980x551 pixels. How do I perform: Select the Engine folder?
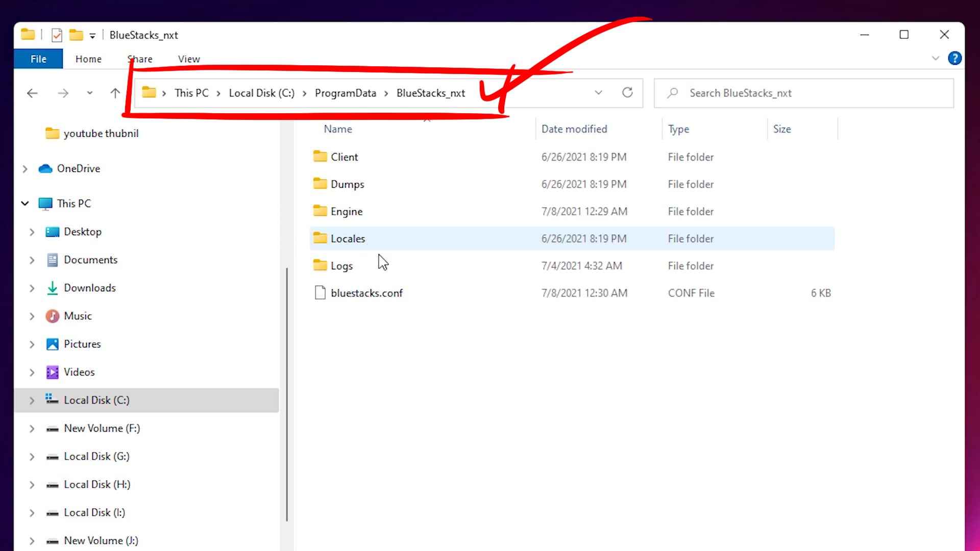click(346, 211)
